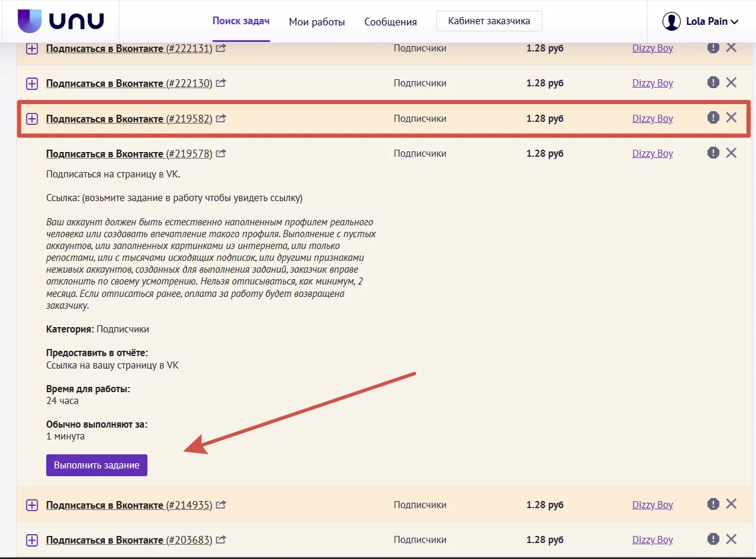Viewport: 756px width, 559px height.
Task: Expand task #222131 with plus icon
Action: [x=32, y=49]
